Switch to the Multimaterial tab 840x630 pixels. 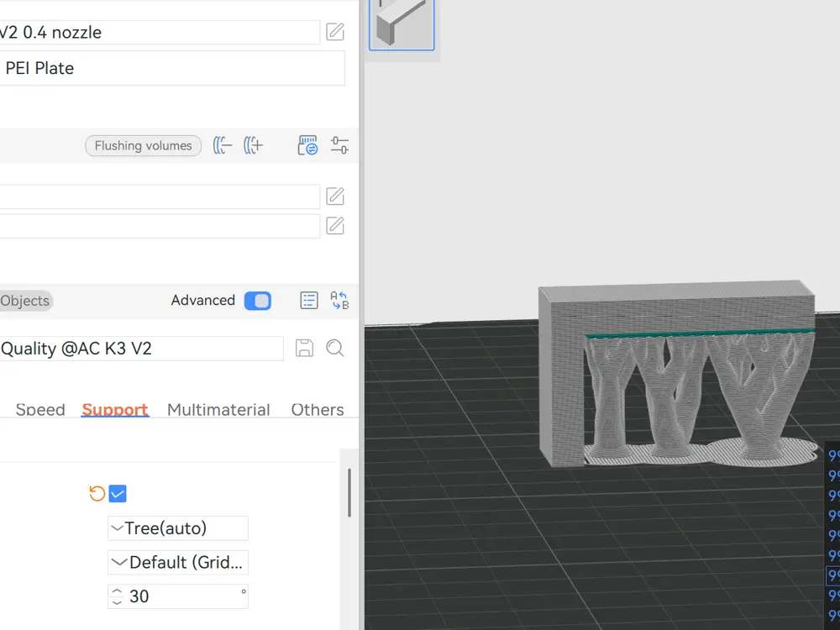click(x=218, y=410)
